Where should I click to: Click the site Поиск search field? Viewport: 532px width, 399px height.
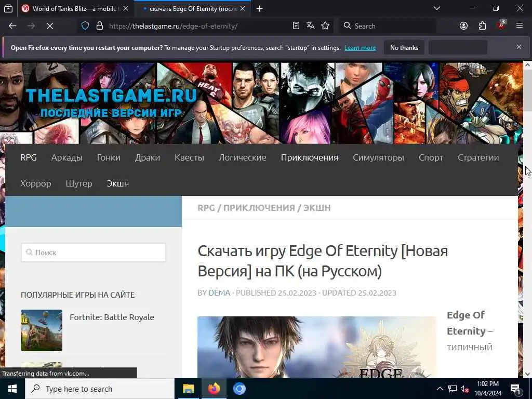pyautogui.click(x=94, y=252)
